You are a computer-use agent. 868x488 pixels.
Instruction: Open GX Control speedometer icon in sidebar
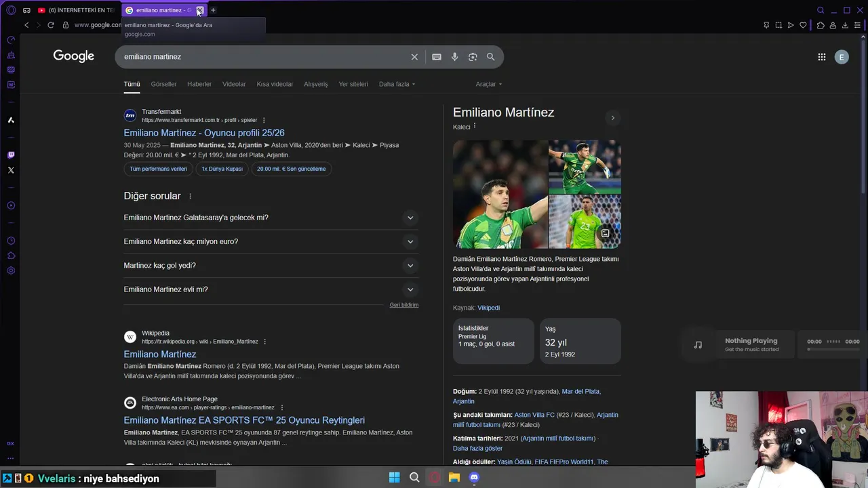(11, 40)
